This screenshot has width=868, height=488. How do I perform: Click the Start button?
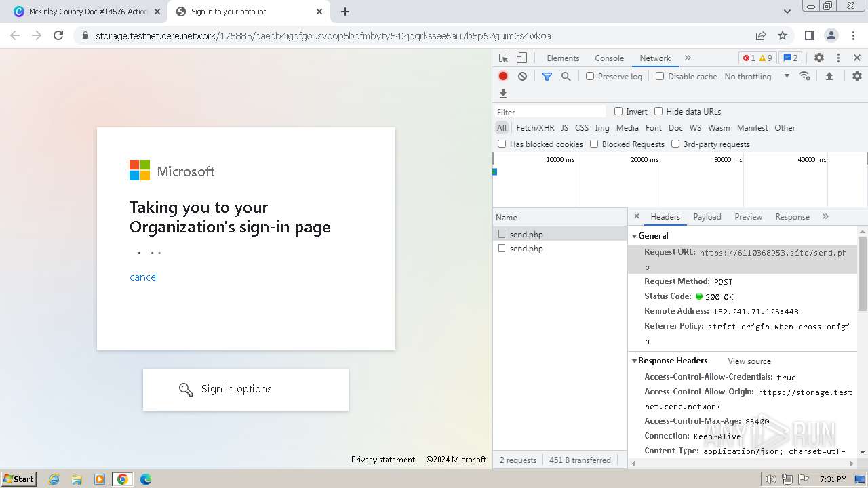tap(18, 479)
